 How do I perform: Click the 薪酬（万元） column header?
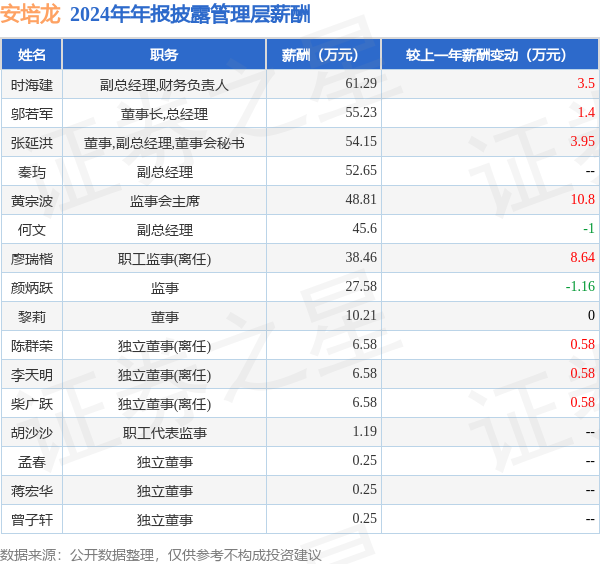(x=324, y=55)
